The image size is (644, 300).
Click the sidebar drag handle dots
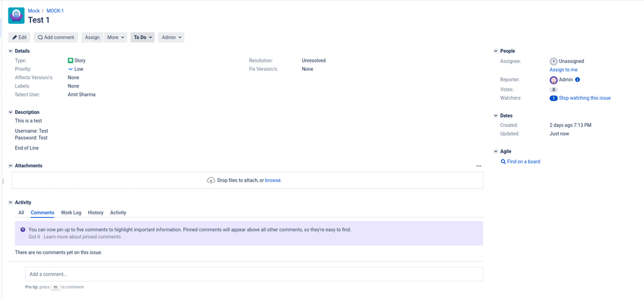click(3, 181)
